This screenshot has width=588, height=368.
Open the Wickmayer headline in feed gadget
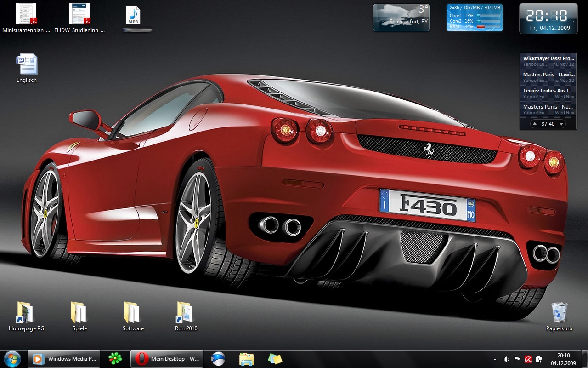(548, 59)
